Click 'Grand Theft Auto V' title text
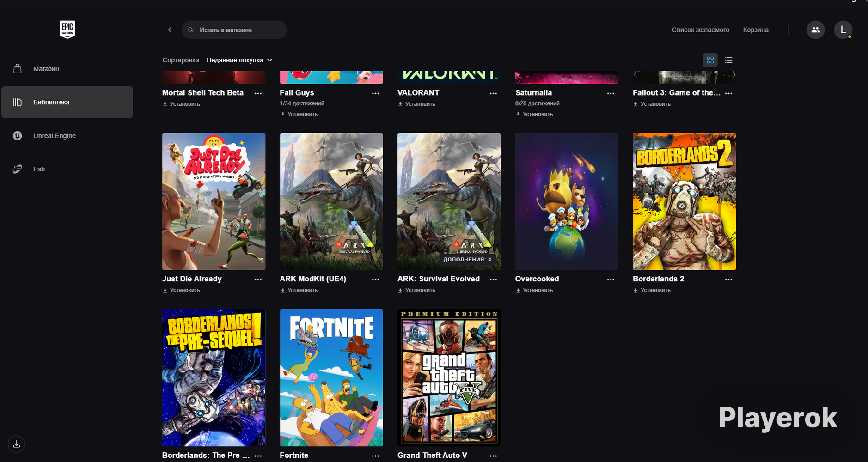This screenshot has width=868, height=462. [x=432, y=456]
